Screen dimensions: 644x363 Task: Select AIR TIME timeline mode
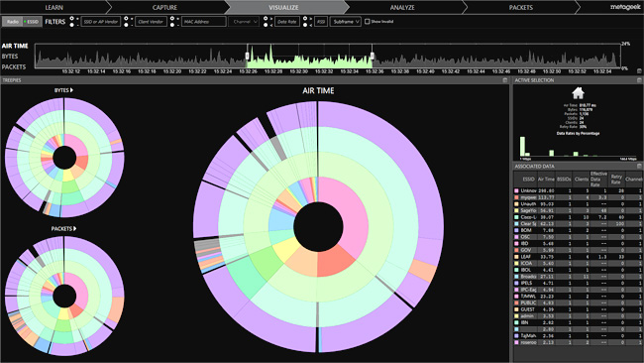[x=15, y=46]
